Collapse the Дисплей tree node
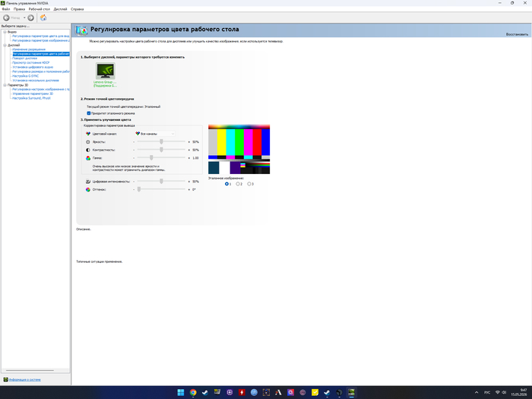The image size is (532, 399). click(5, 45)
